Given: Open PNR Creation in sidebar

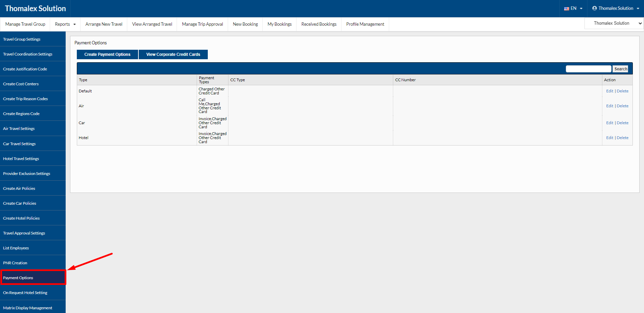Looking at the screenshot, I should pos(33,263).
